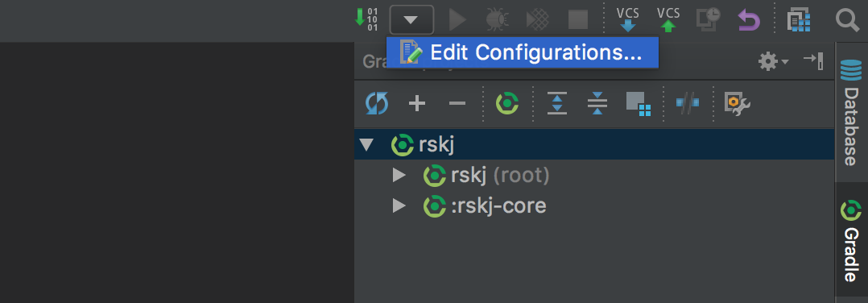Commit changes with VCS green arrow
Viewport: 868px width, 303px height.
pos(668,20)
